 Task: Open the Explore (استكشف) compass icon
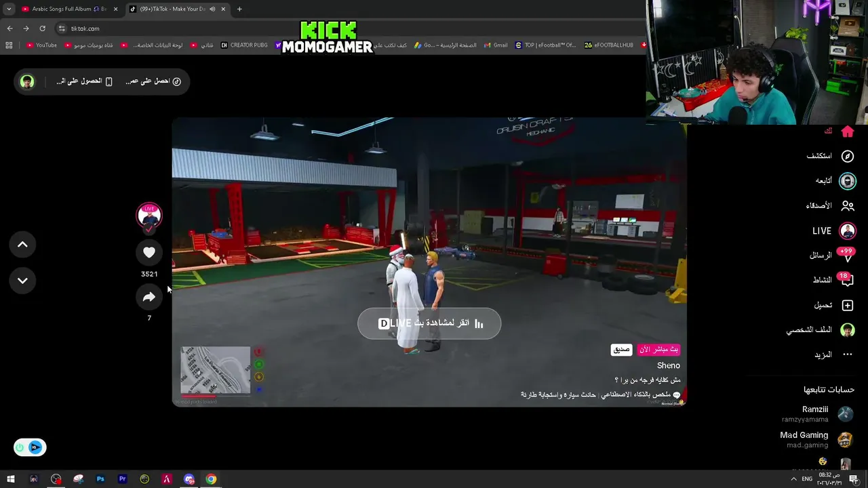tap(847, 156)
